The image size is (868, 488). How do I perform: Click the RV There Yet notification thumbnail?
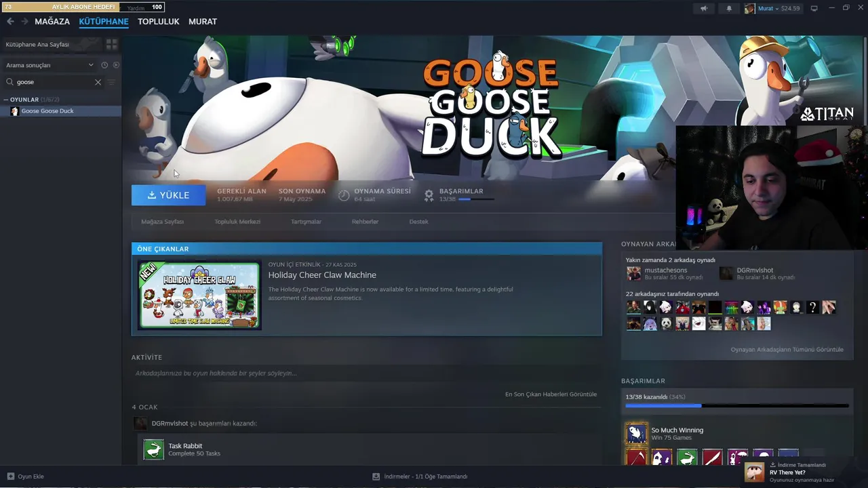(x=754, y=471)
